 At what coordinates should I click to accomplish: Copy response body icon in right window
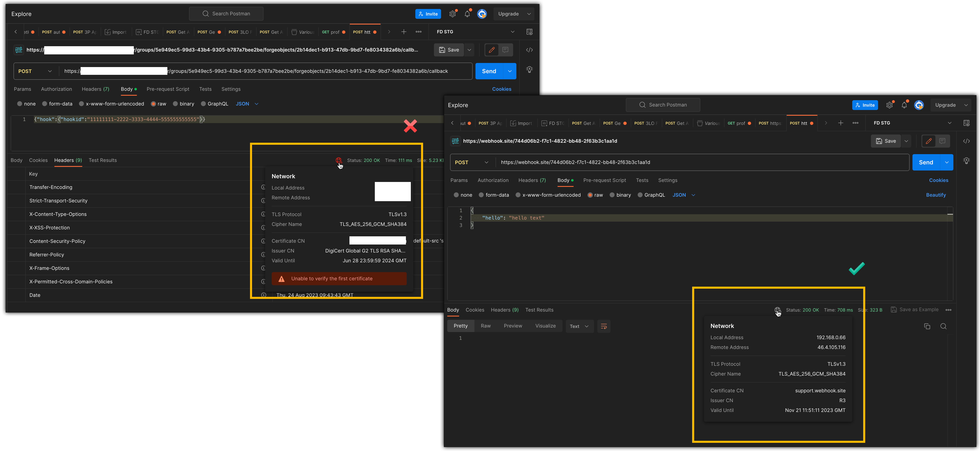pyautogui.click(x=927, y=326)
